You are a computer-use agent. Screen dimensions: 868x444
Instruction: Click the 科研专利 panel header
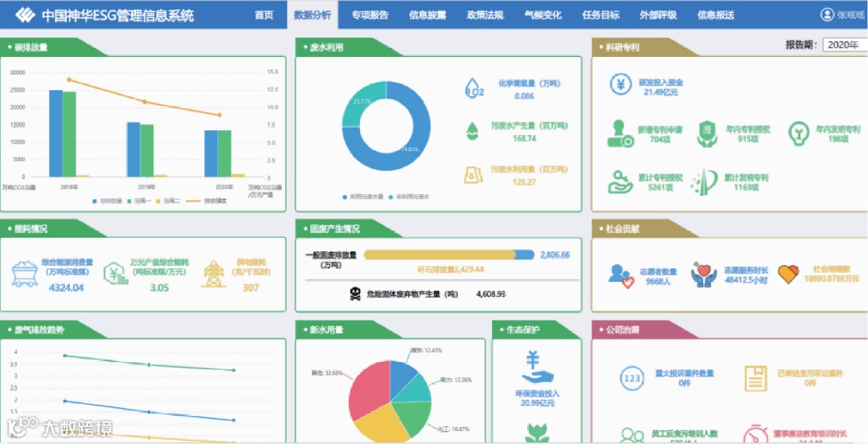[645, 47]
